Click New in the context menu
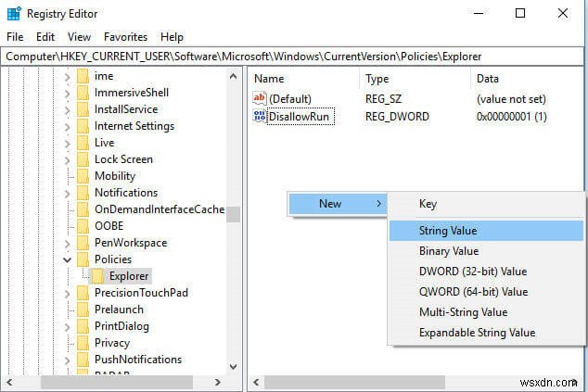Image resolution: width=588 pixels, height=392 pixels. [338, 204]
